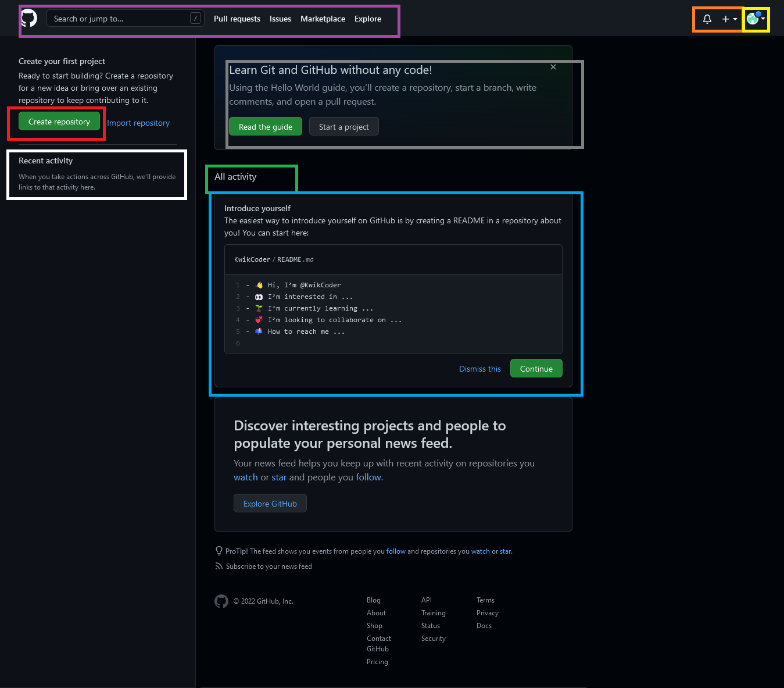The image size is (784, 688).
Task: Click the Explore GitHub button
Action: (270, 504)
